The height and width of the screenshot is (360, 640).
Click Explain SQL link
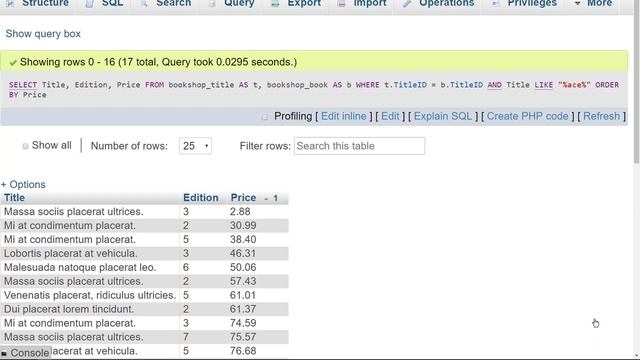pyautogui.click(x=443, y=116)
